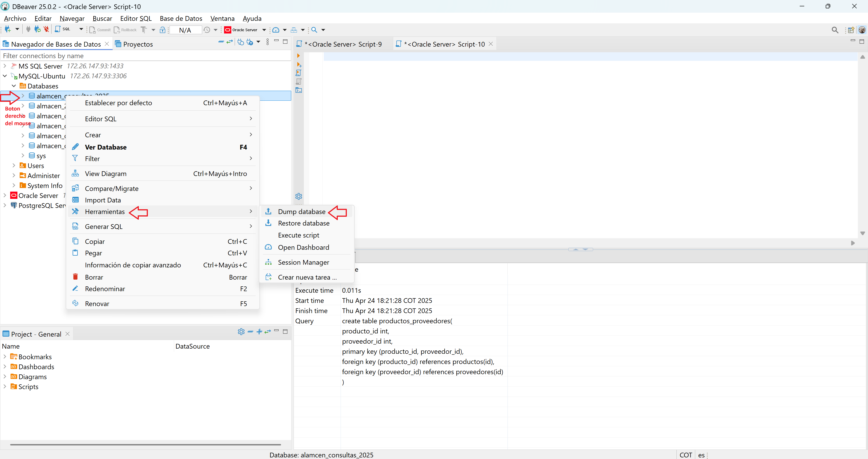Image resolution: width=868 pixels, height=459 pixels.
Task: Click the Disconnect red plug icon
Action: (47, 29)
